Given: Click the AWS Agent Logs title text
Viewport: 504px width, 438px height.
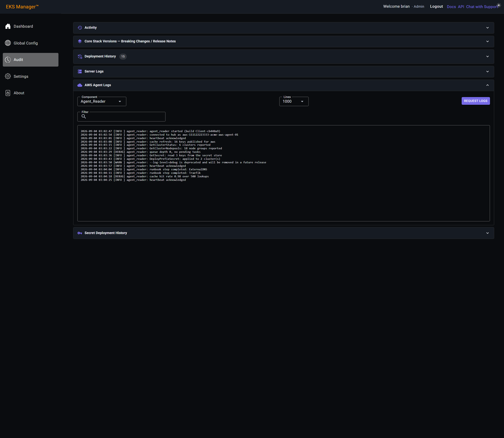Looking at the screenshot, I should click(x=98, y=85).
